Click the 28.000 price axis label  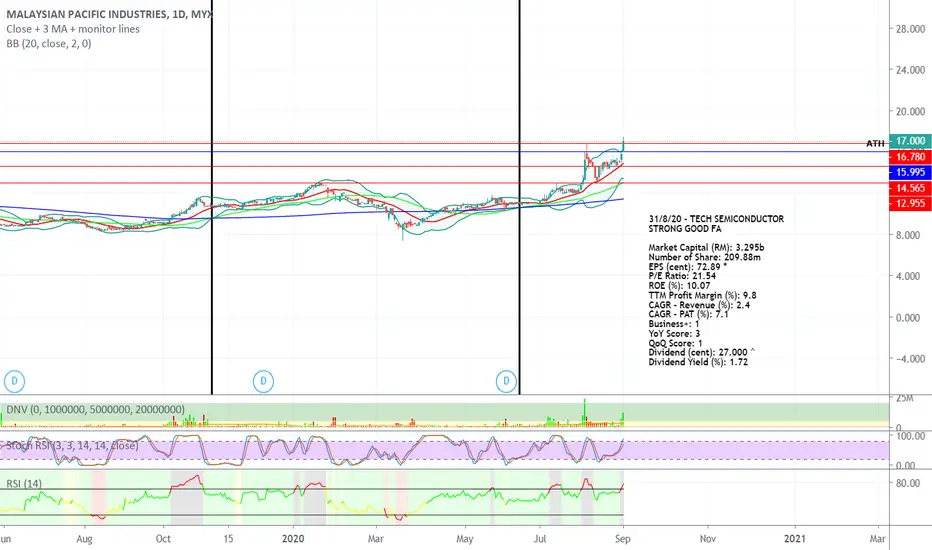[x=911, y=29]
